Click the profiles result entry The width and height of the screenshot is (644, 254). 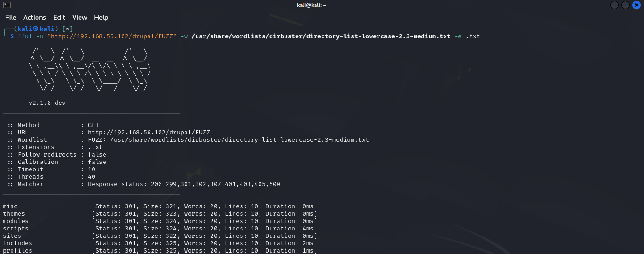[18, 251]
